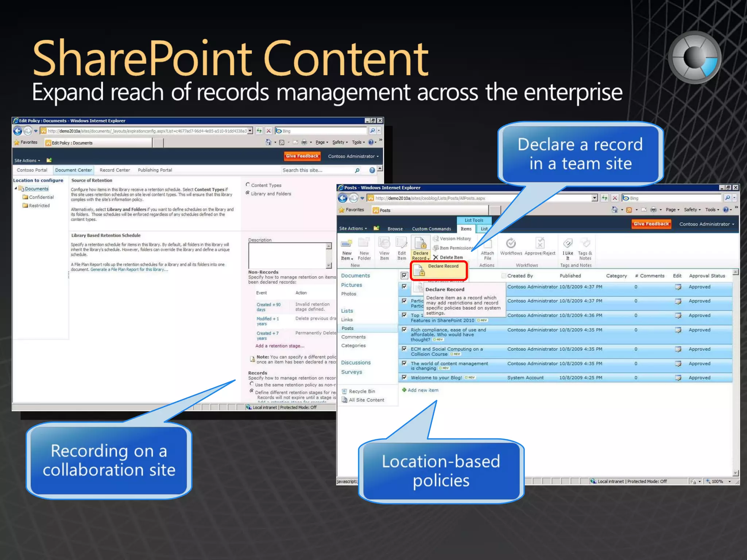Uncheck the Welcome to your Blog post

point(404,377)
